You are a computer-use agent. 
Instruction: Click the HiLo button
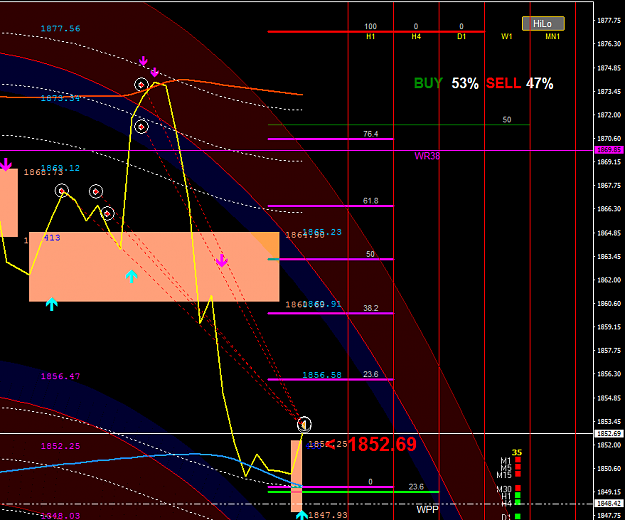click(x=543, y=24)
